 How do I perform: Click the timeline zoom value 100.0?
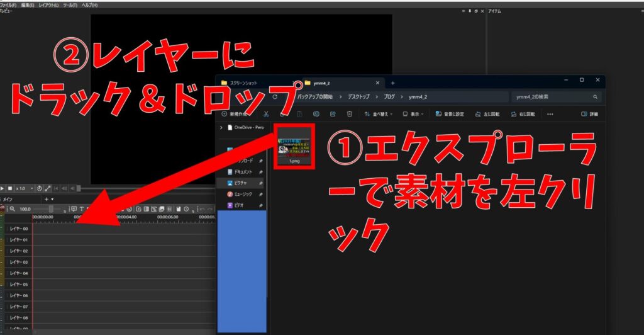pyautogui.click(x=25, y=209)
